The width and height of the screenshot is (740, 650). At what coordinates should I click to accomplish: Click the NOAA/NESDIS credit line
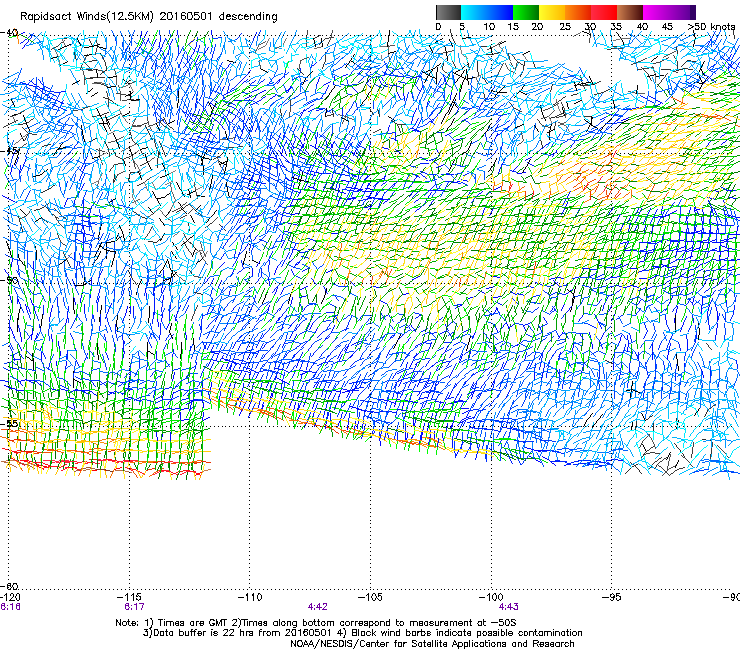[432, 644]
